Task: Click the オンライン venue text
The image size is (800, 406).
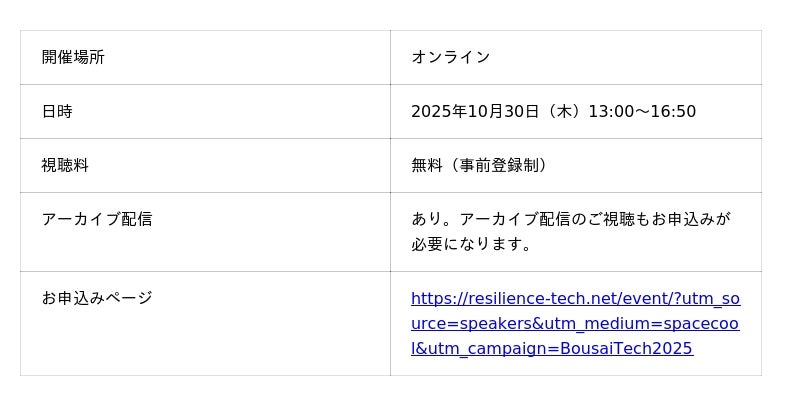Action: (x=450, y=57)
